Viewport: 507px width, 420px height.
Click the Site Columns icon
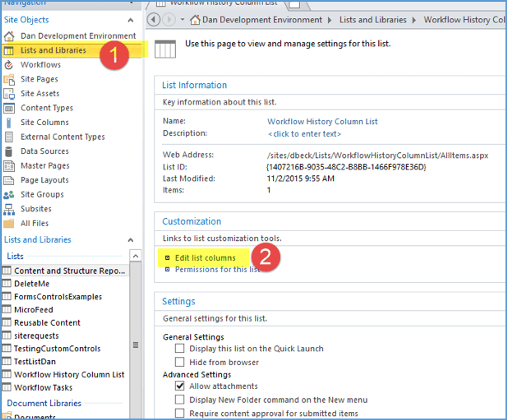[x=9, y=123]
